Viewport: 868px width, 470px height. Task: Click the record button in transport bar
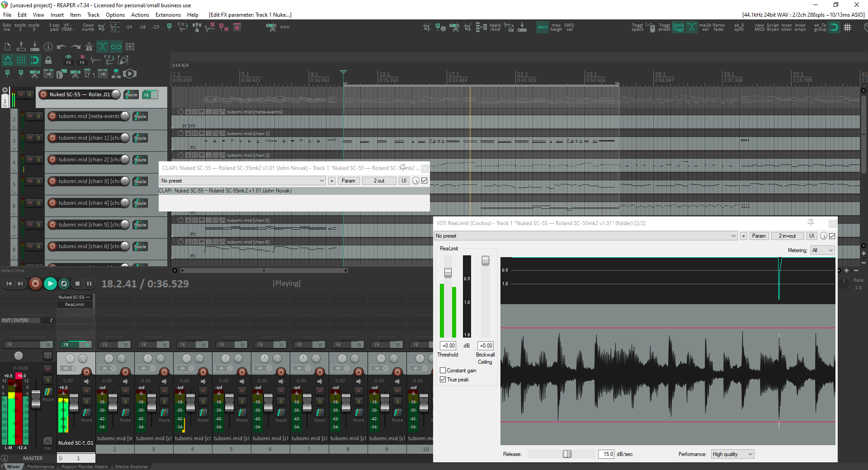coord(35,284)
